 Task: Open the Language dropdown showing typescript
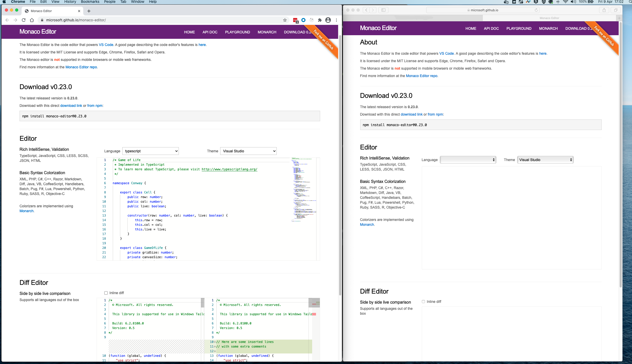151,151
